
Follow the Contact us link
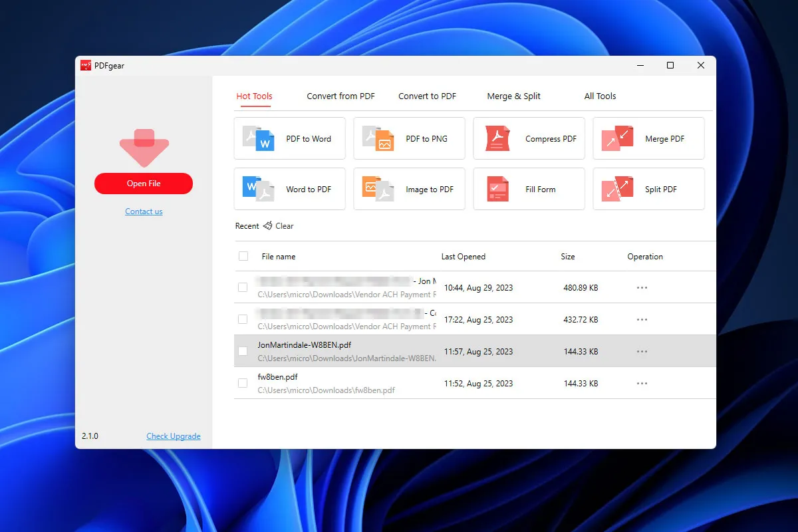tap(144, 211)
